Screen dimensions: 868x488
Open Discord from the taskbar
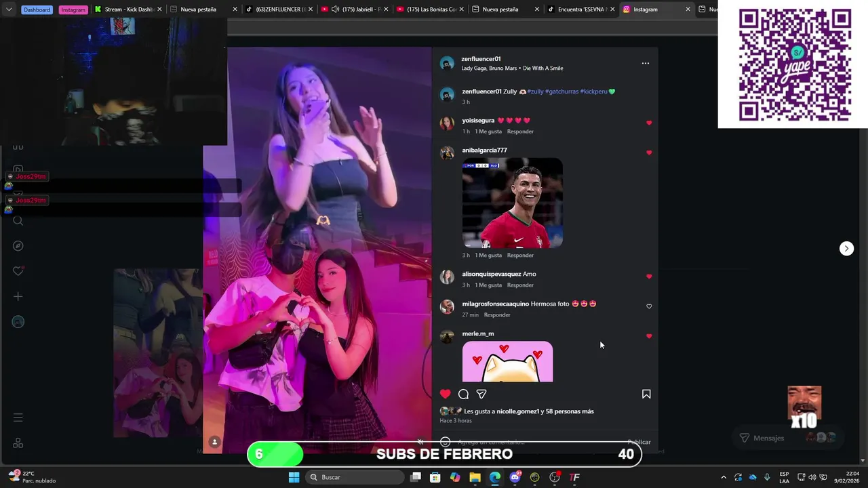coord(515,477)
